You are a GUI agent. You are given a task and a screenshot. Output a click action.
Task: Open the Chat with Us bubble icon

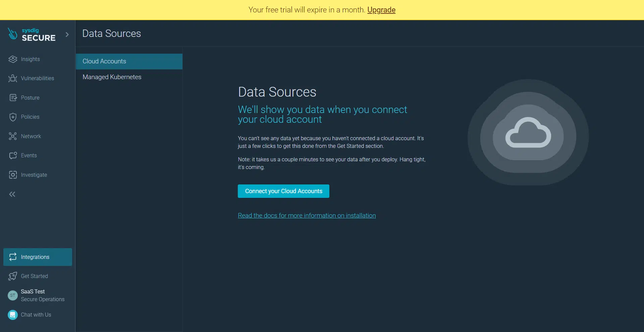[x=13, y=315]
